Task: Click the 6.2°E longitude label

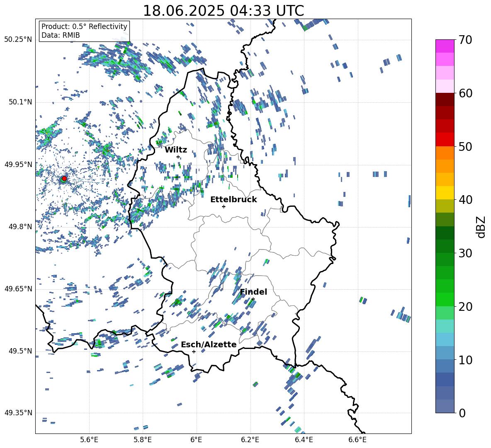Action: (250, 440)
